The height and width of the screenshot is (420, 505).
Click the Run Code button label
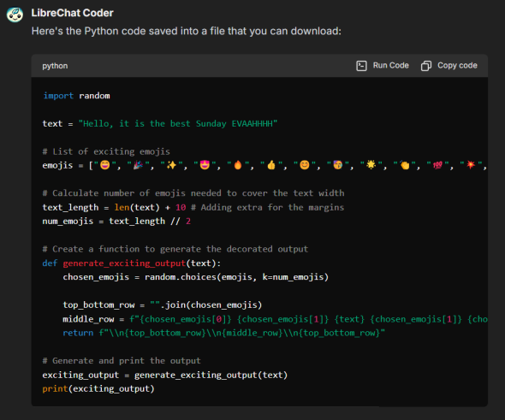(390, 65)
